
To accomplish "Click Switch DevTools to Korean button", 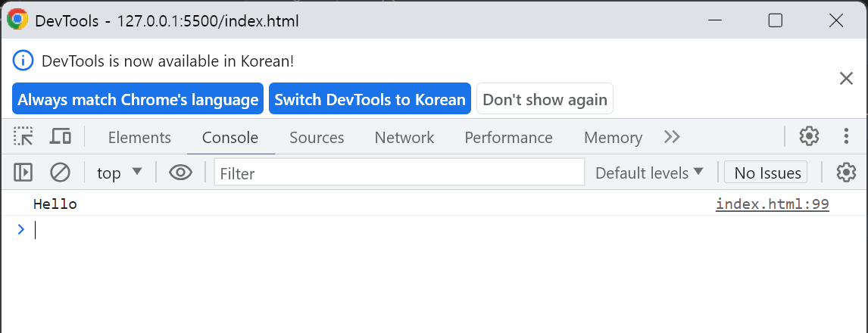I will click(x=370, y=99).
